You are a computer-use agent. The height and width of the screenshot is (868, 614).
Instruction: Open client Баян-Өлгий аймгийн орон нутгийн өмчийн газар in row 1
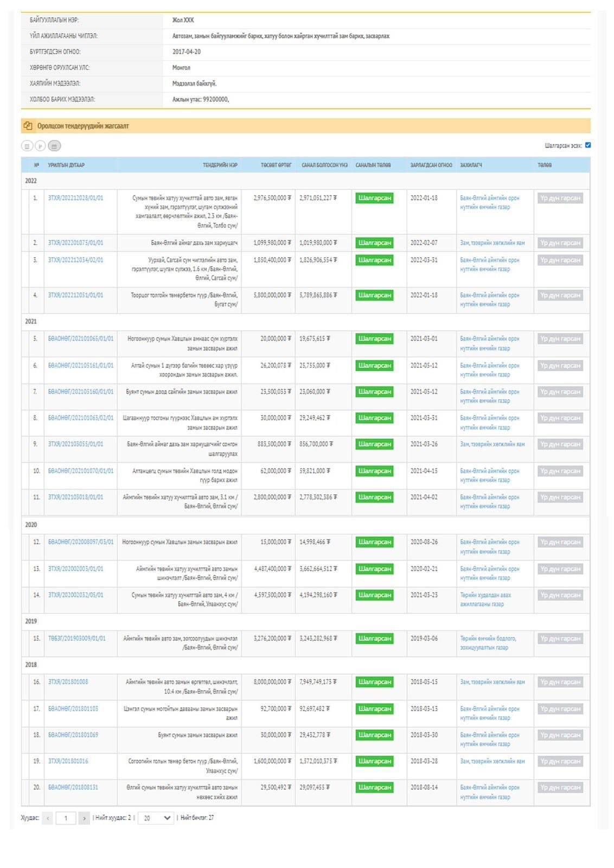(x=490, y=202)
